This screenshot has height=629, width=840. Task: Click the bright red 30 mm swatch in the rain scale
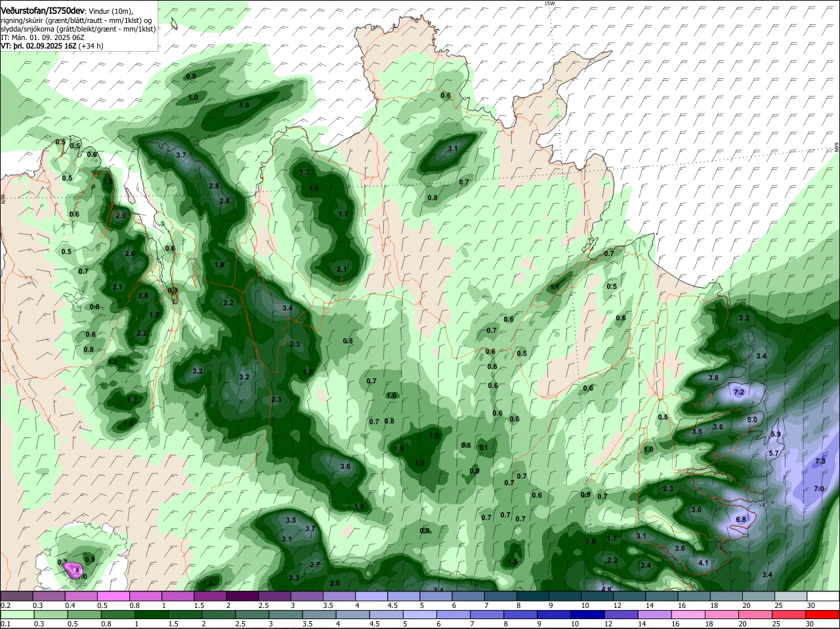point(823,615)
